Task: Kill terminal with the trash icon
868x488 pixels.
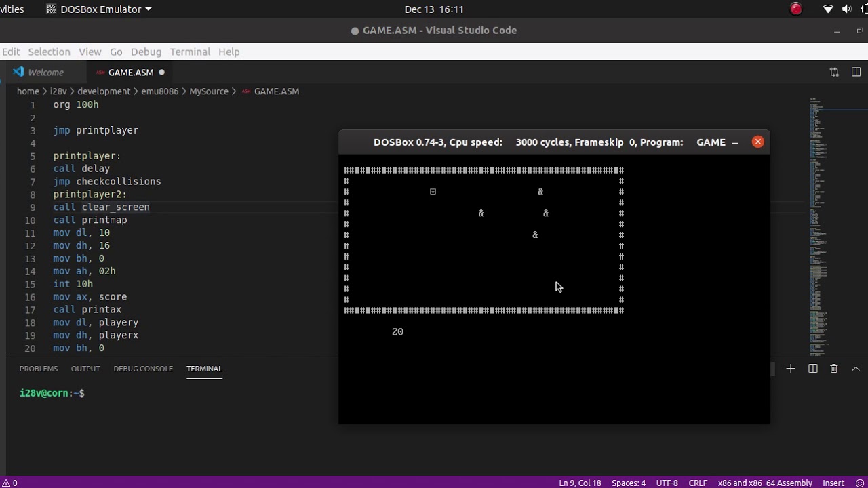Action: (834, 369)
